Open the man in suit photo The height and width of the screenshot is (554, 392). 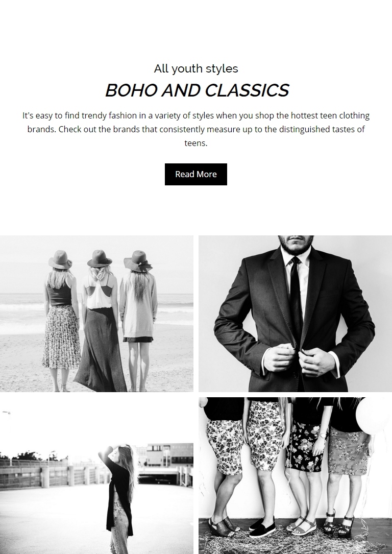(295, 314)
